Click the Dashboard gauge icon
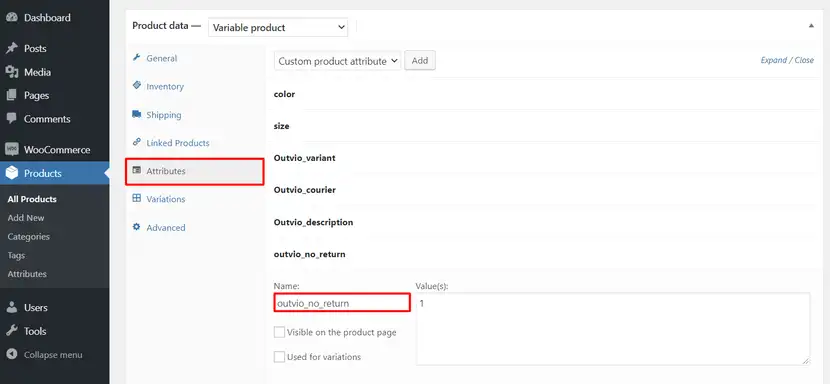830x384 pixels. 12,17
